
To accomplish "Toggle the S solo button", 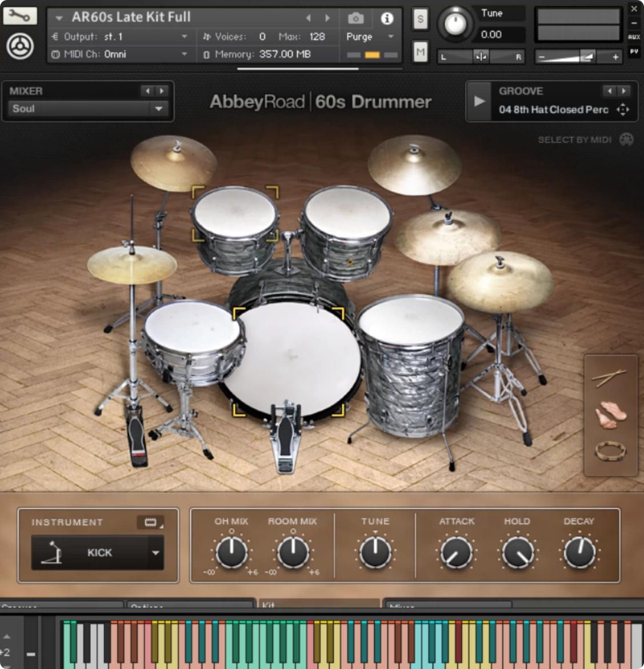I will [420, 19].
